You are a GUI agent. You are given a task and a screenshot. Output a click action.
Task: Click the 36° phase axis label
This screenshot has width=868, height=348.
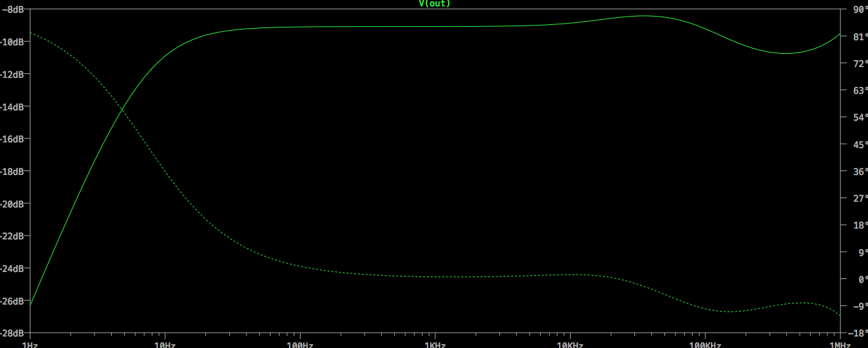pos(860,171)
